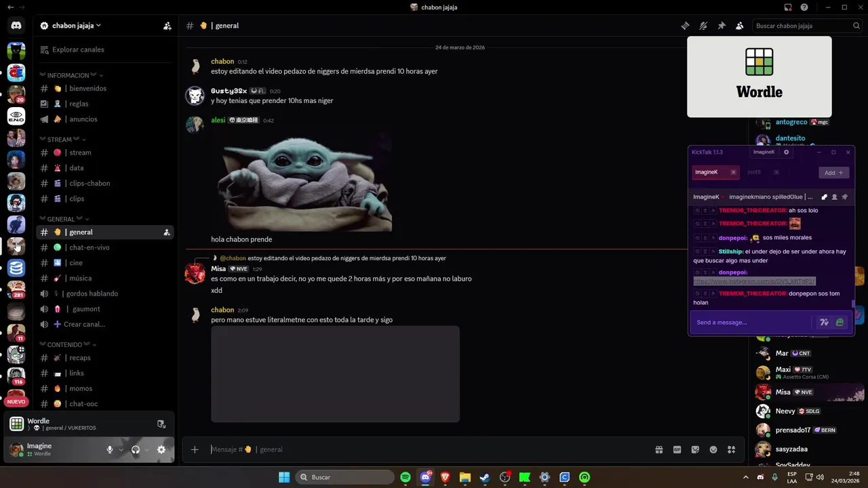Click create invite icon on general channel
Screen dimensions: 868x488
pyautogui.click(x=166, y=232)
